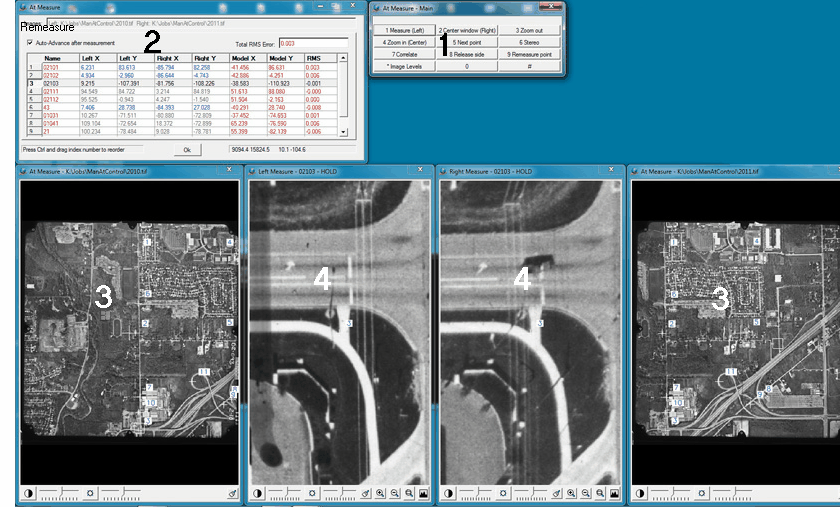
Task: Toggle Auto-Advance after measurement checkbox
Action: (x=29, y=42)
